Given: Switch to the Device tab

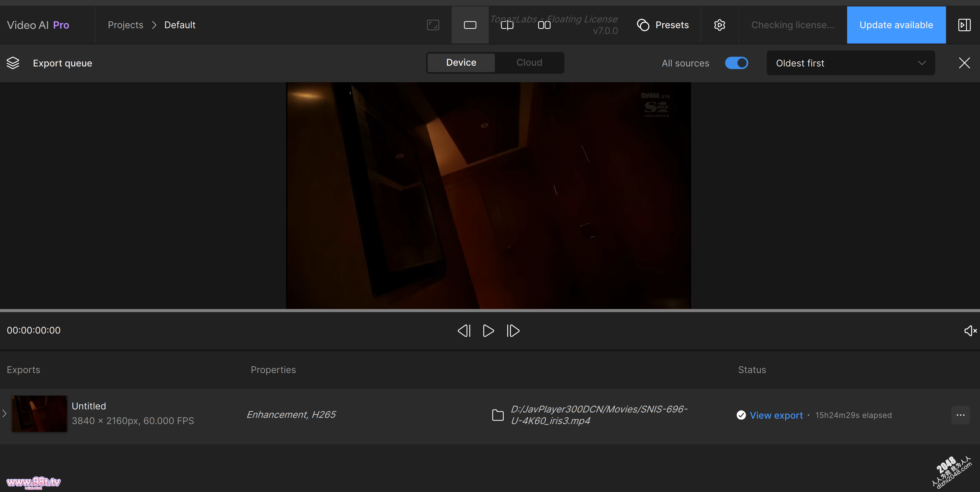Looking at the screenshot, I should click(x=461, y=62).
